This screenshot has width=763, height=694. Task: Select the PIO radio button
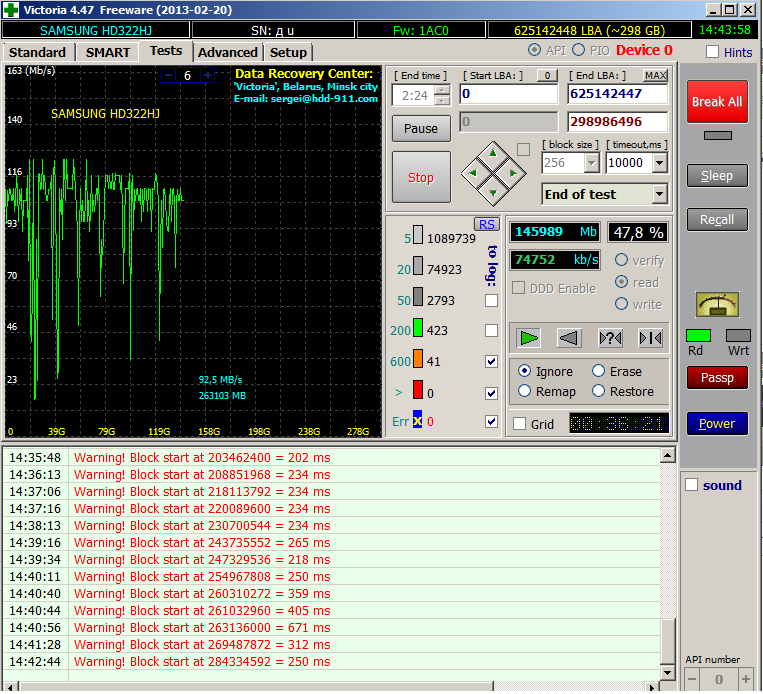[578, 50]
